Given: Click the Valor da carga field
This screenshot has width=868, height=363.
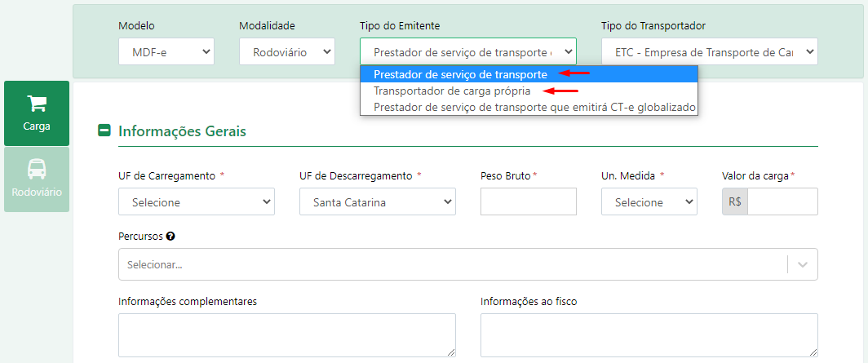Looking at the screenshot, I should point(782,201).
